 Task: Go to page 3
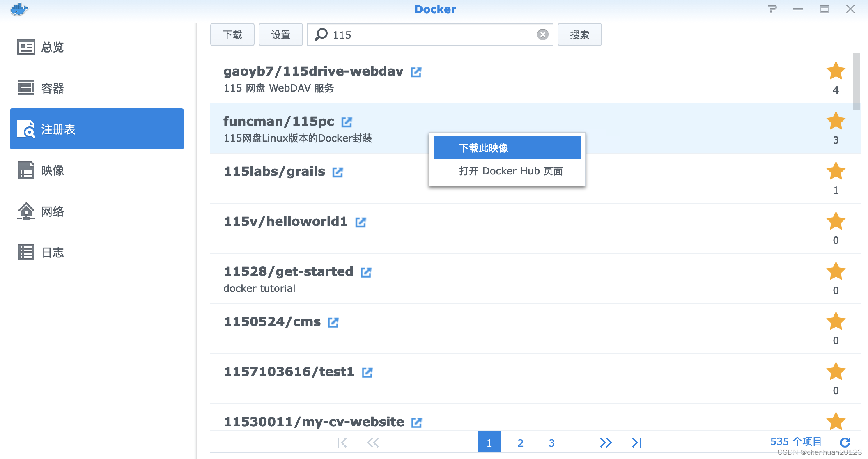(x=551, y=443)
